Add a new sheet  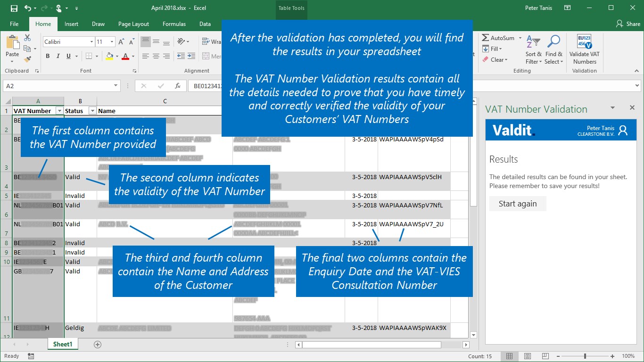click(x=98, y=345)
